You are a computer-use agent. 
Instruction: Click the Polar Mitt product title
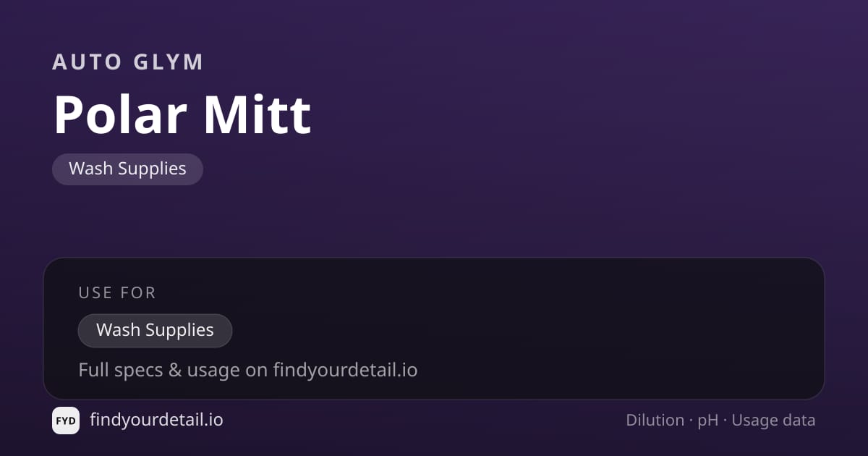[182, 115]
